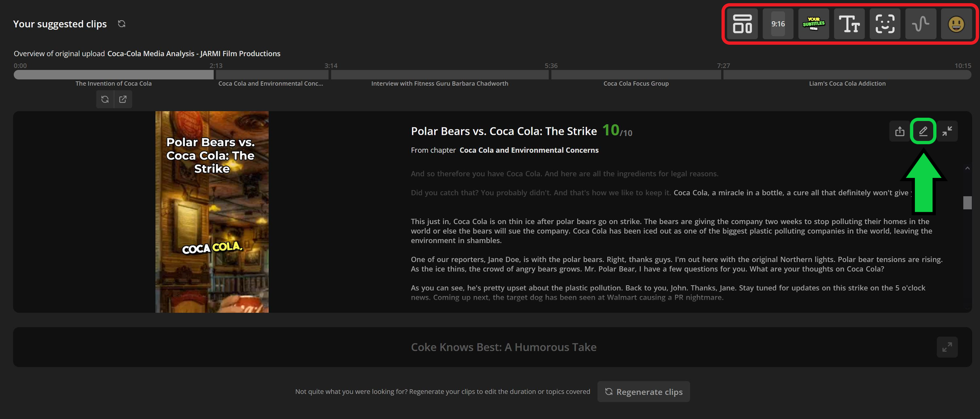Image resolution: width=980 pixels, height=419 pixels.
Task: Open the Coca Cola and Environmental Concerns chapter link
Action: click(529, 150)
